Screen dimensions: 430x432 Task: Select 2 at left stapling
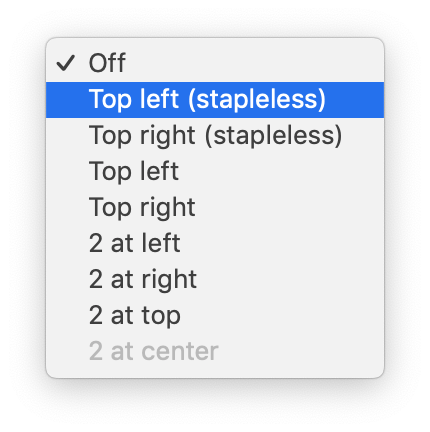pos(215,244)
